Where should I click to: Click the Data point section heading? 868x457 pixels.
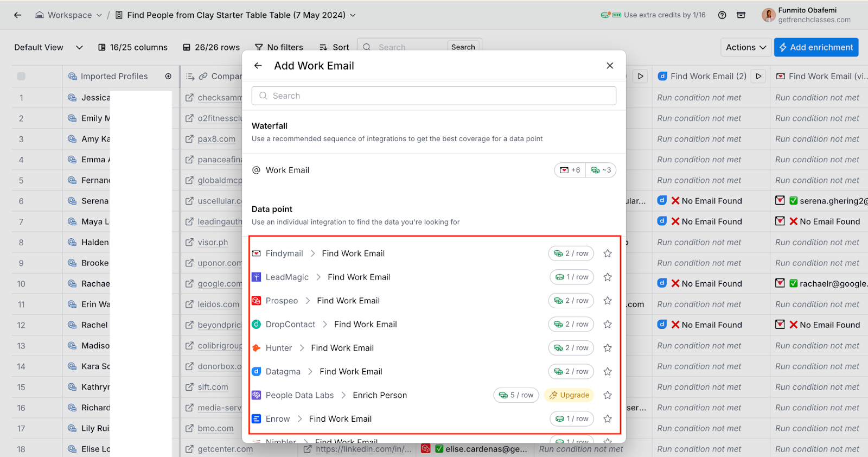click(272, 209)
